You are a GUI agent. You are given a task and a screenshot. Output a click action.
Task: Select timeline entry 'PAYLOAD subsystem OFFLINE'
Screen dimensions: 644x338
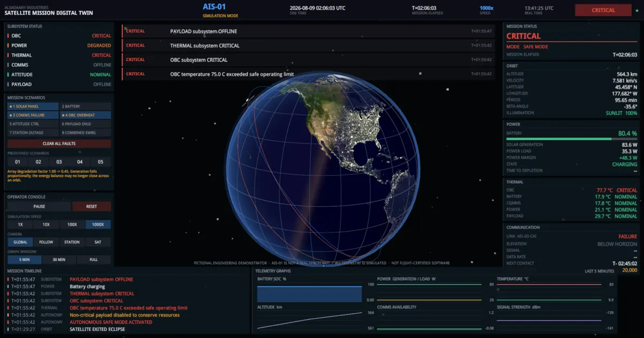101,279
